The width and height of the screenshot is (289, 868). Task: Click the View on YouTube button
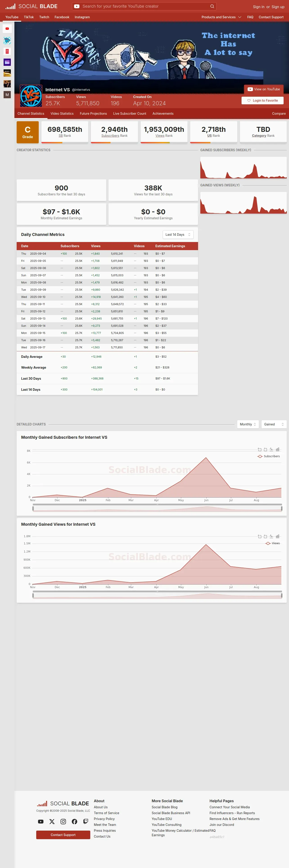264,89
